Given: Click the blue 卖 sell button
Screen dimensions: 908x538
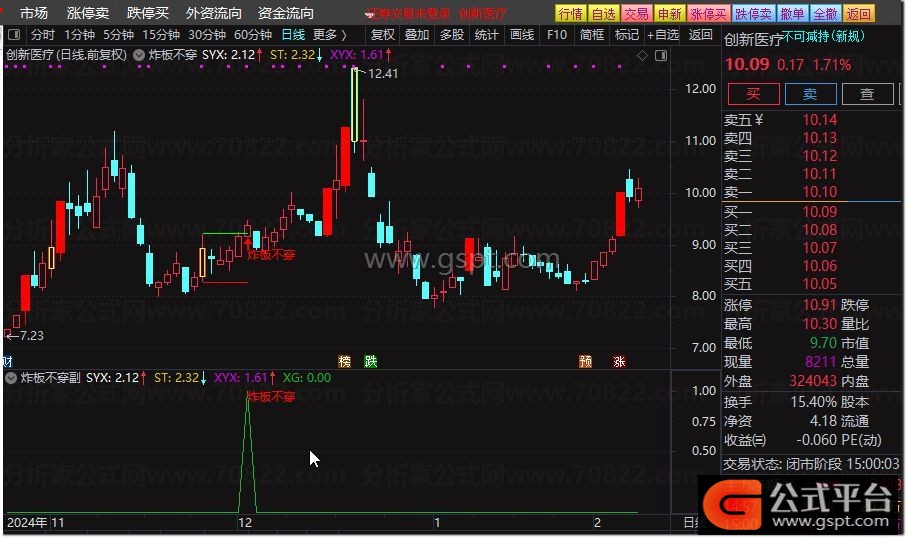Looking at the screenshot, I should point(810,94).
